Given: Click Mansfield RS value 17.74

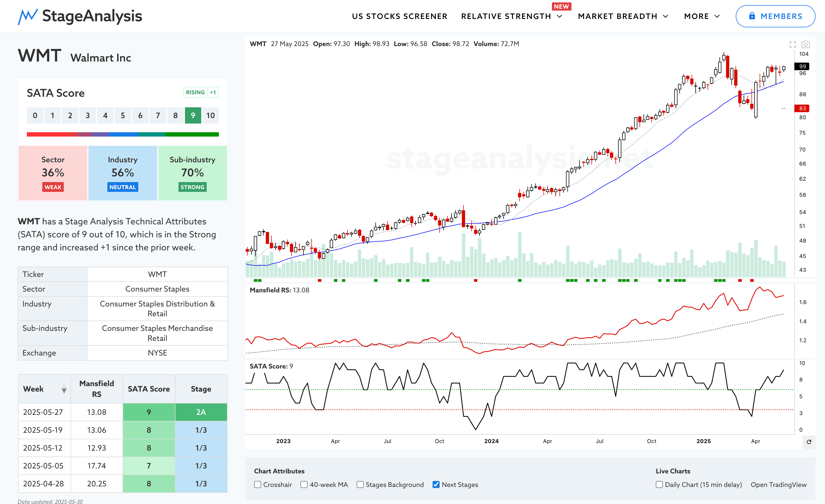Looking at the screenshot, I should (x=97, y=466).
